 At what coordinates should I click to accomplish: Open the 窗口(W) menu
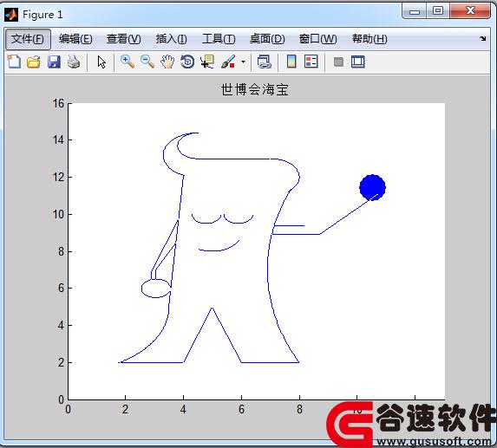318,39
